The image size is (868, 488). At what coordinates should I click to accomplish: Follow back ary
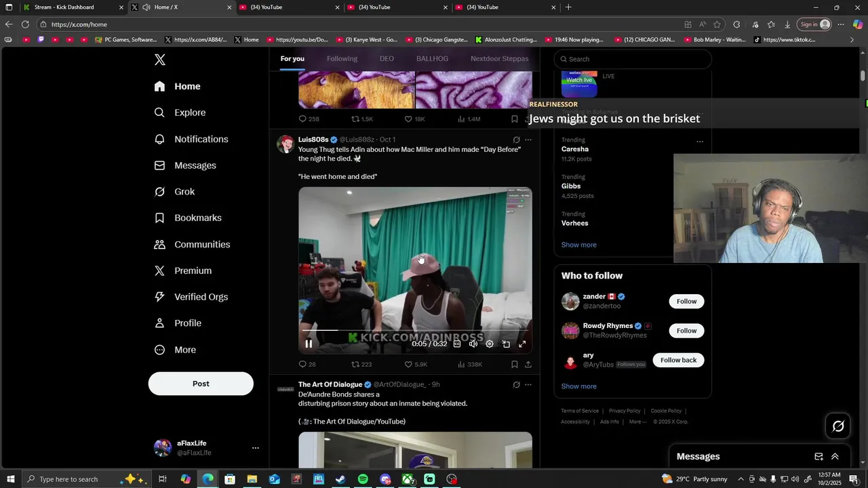(x=678, y=360)
